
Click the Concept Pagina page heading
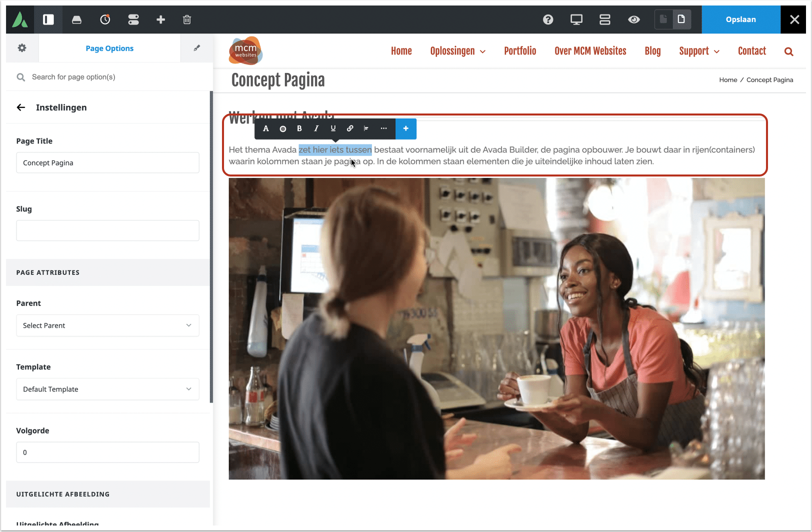pyautogui.click(x=278, y=80)
